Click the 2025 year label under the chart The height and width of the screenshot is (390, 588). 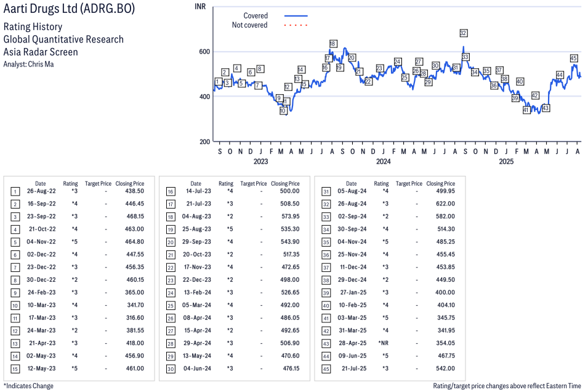(x=506, y=161)
